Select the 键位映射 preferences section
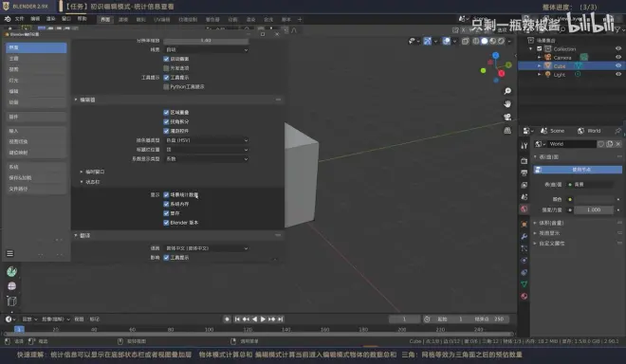626x364 pixels. click(x=36, y=153)
